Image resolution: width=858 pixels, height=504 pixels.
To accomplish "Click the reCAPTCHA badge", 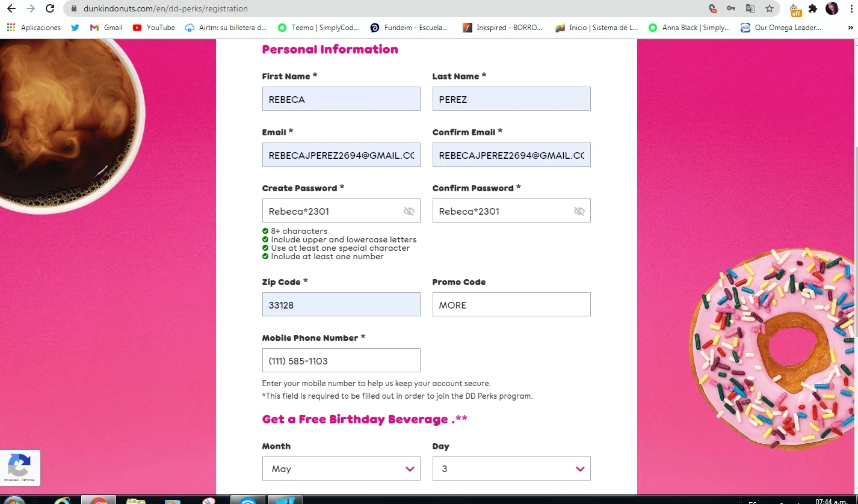I will click(20, 467).
